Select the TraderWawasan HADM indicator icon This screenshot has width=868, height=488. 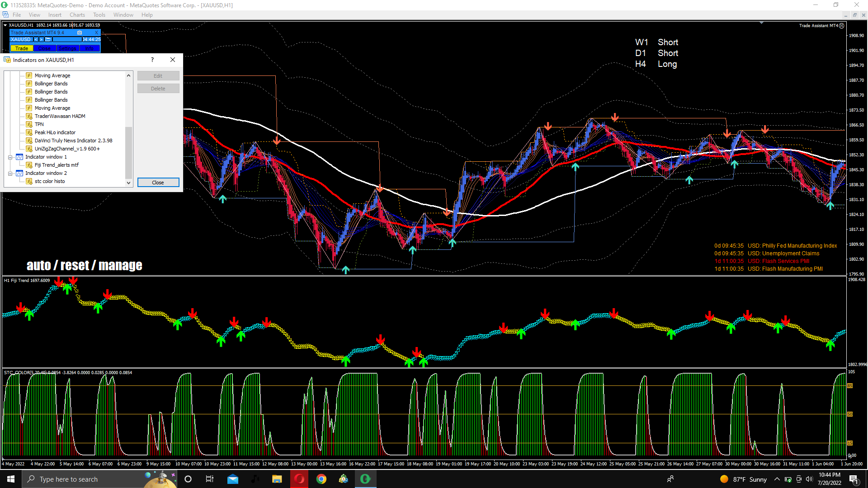(x=29, y=116)
